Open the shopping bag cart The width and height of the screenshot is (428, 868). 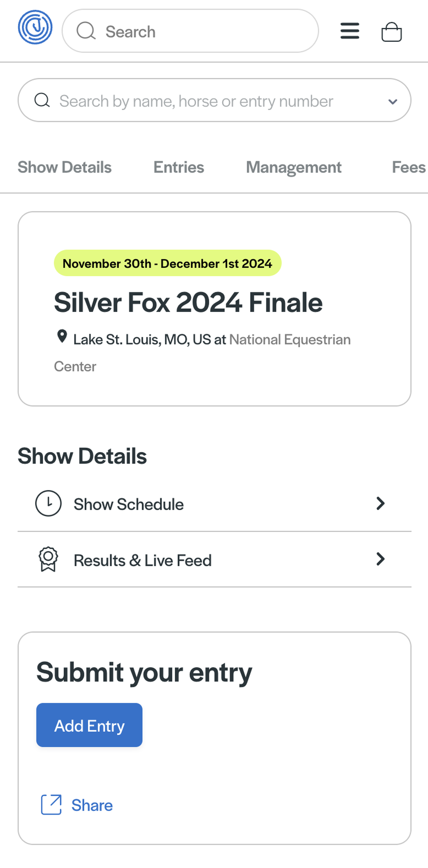coord(391,32)
